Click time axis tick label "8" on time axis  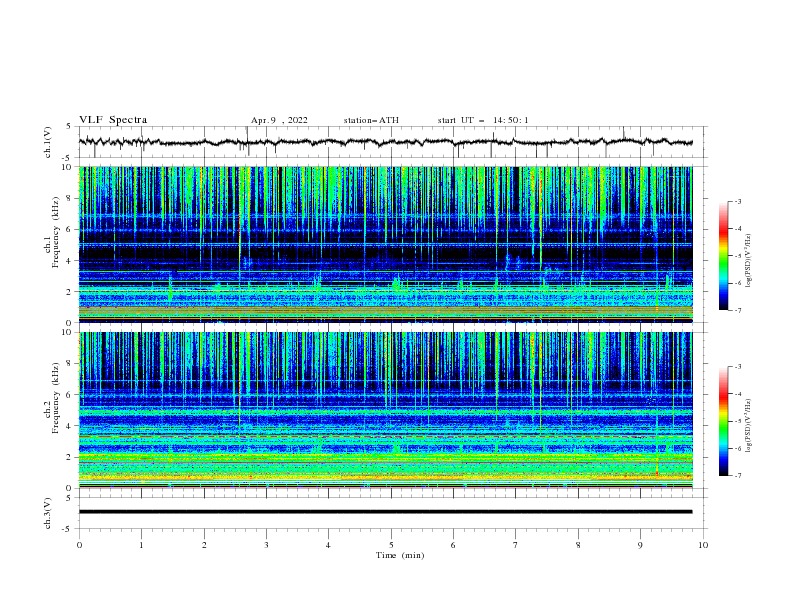point(578,545)
